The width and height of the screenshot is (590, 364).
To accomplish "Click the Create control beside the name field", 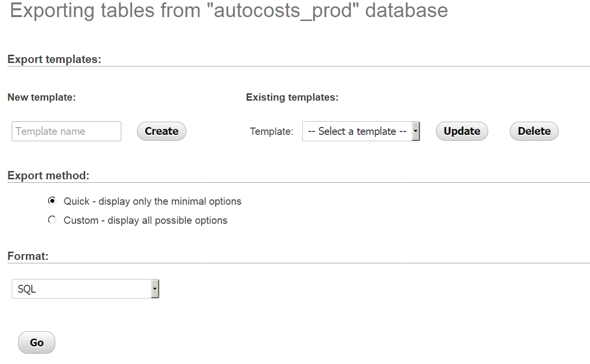I will click(x=161, y=131).
